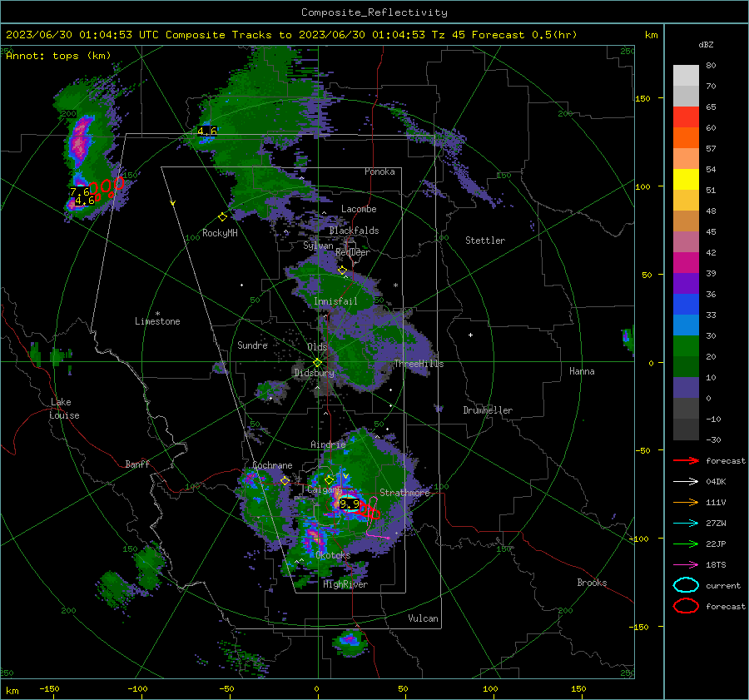
Task: Click the yellow radar-site diamond near Olds
Action: click(x=317, y=363)
